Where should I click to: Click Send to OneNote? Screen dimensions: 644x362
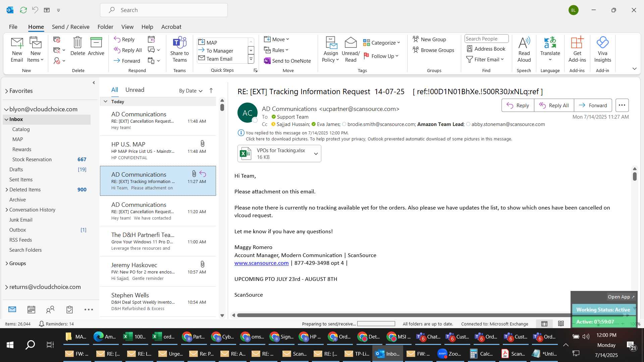[x=287, y=61]
